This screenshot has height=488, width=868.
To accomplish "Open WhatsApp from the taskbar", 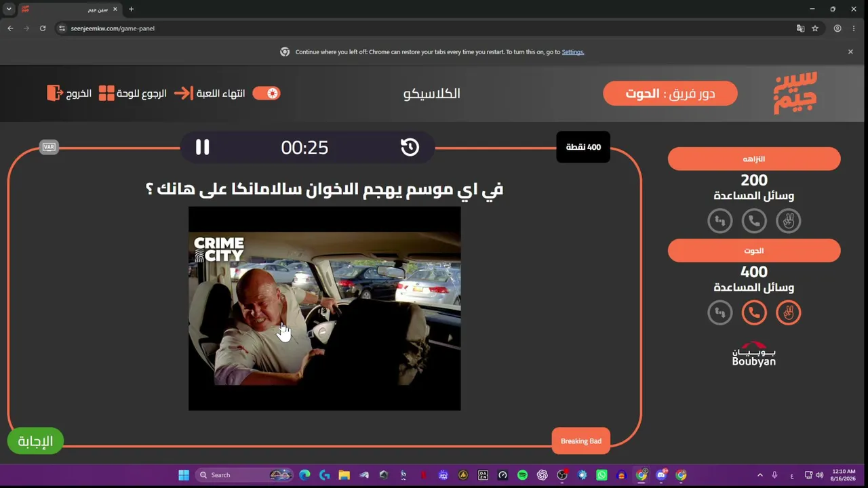I will 601,475.
